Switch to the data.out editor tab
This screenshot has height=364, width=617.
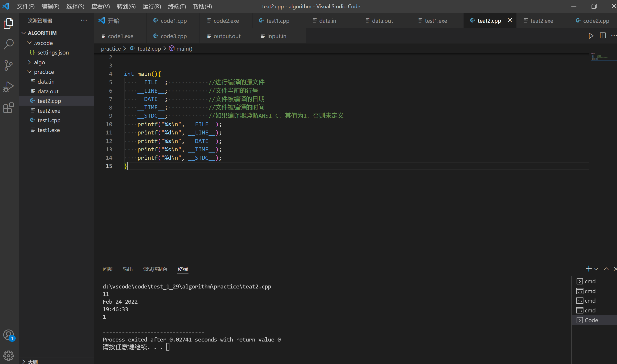(385, 21)
